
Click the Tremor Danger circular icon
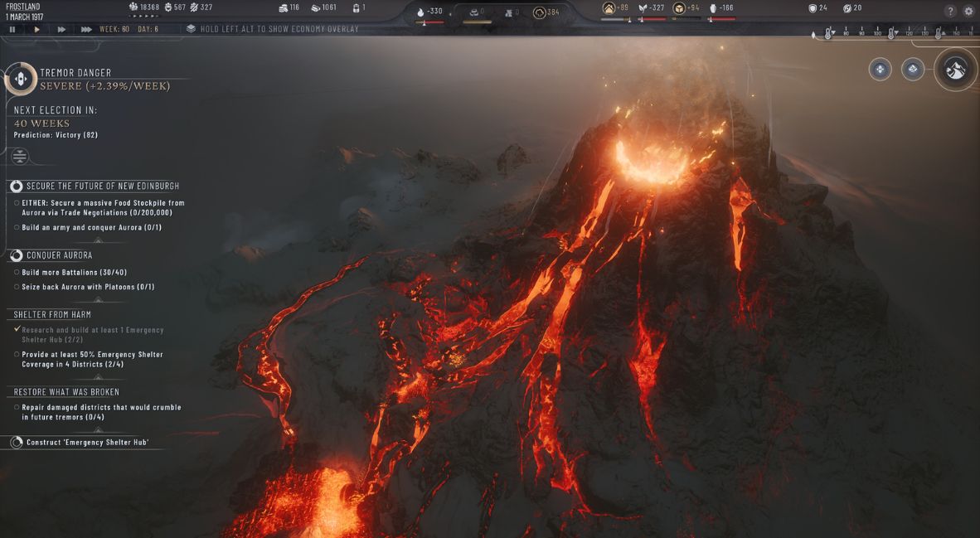(21, 79)
